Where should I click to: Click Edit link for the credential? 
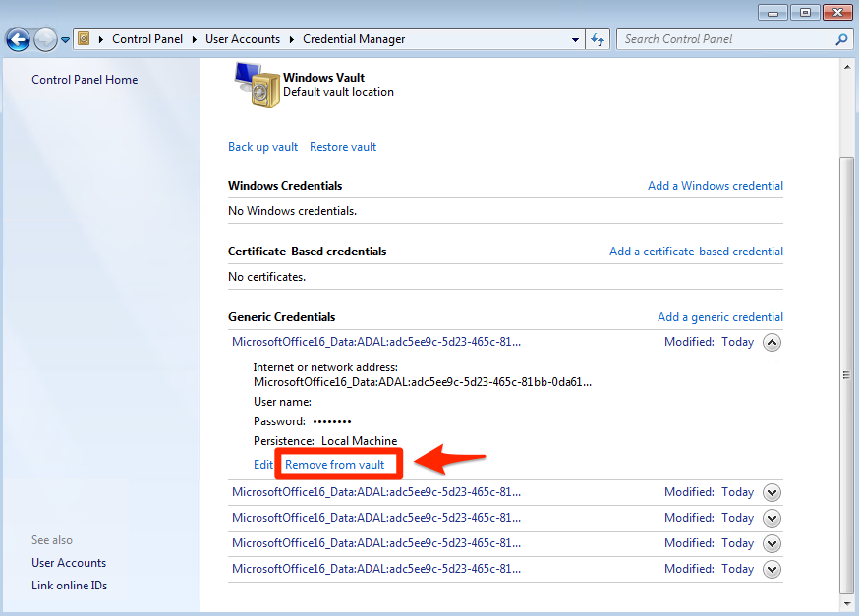coord(263,464)
